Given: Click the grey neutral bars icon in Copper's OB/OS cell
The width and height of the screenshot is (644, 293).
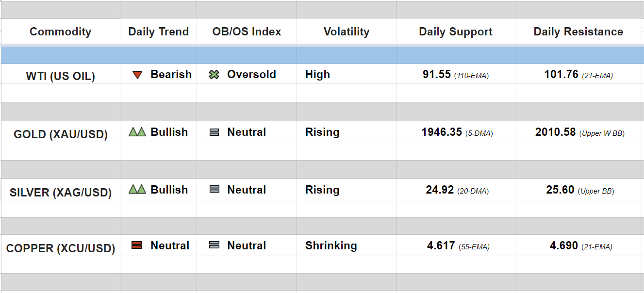Looking at the screenshot, I should (x=214, y=245).
